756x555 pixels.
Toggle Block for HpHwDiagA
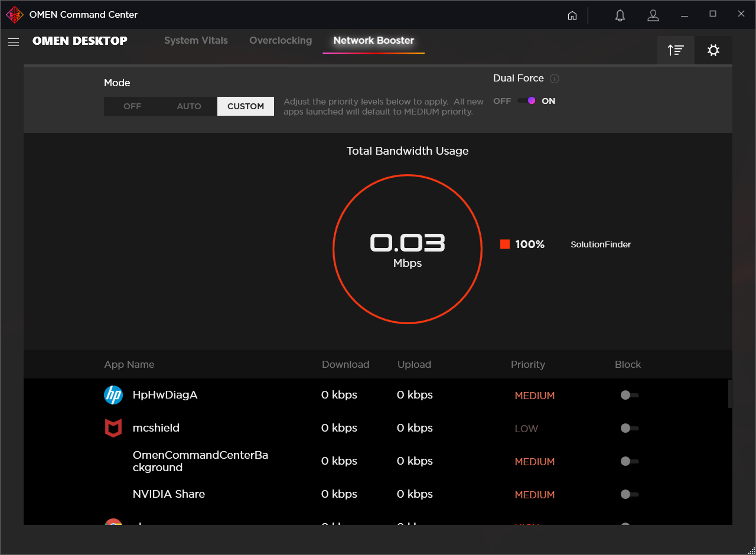pos(630,395)
